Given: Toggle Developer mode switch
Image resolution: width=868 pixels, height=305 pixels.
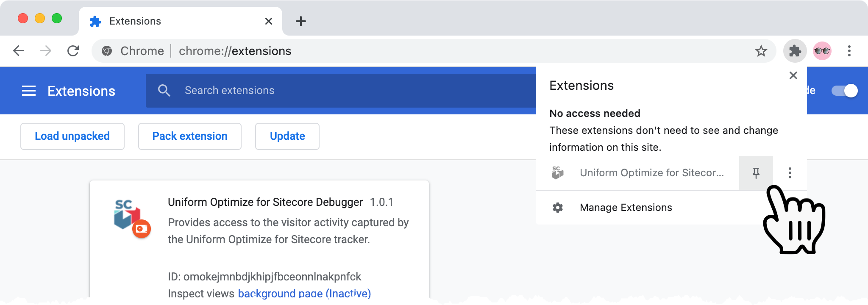Looking at the screenshot, I should 844,91.
